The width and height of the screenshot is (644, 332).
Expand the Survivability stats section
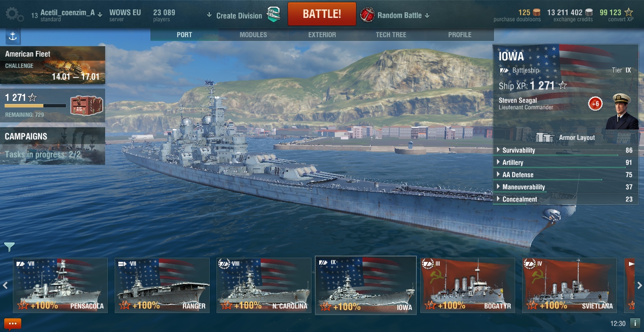[x=563, y=150]
